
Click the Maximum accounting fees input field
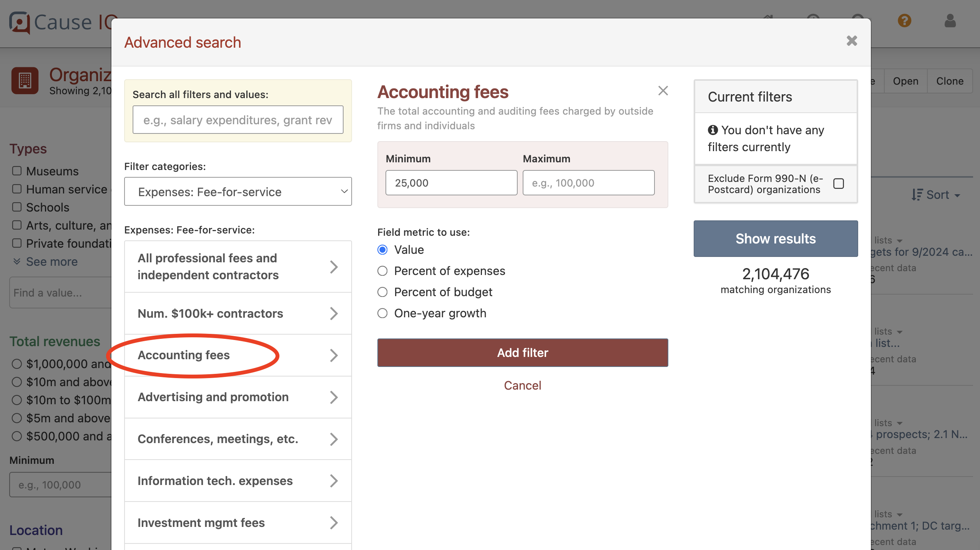(x=588, y=183)
